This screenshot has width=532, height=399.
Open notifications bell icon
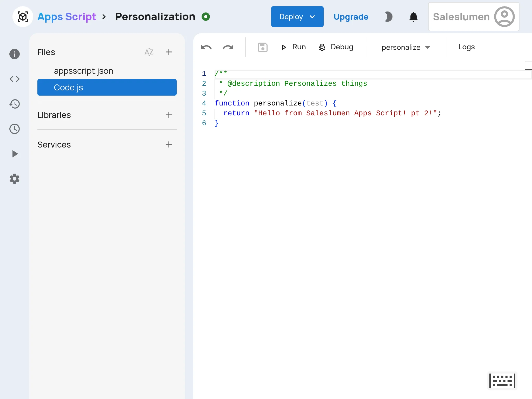coord(414,17)
